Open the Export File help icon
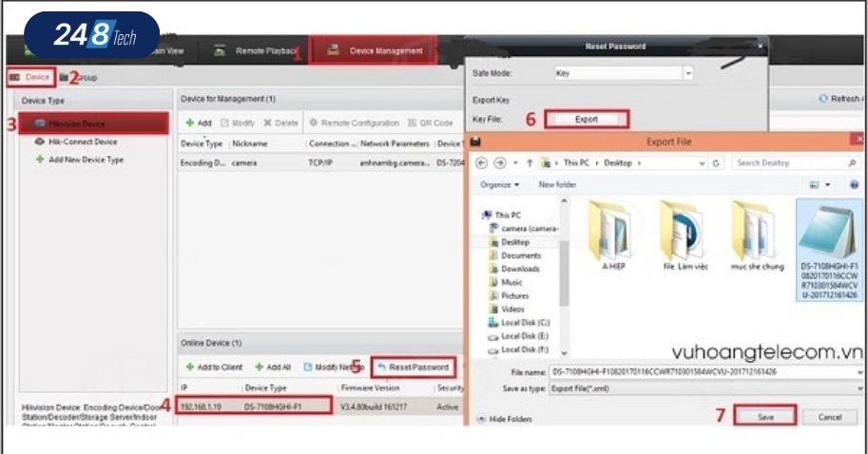 click(x=855, y=184)
